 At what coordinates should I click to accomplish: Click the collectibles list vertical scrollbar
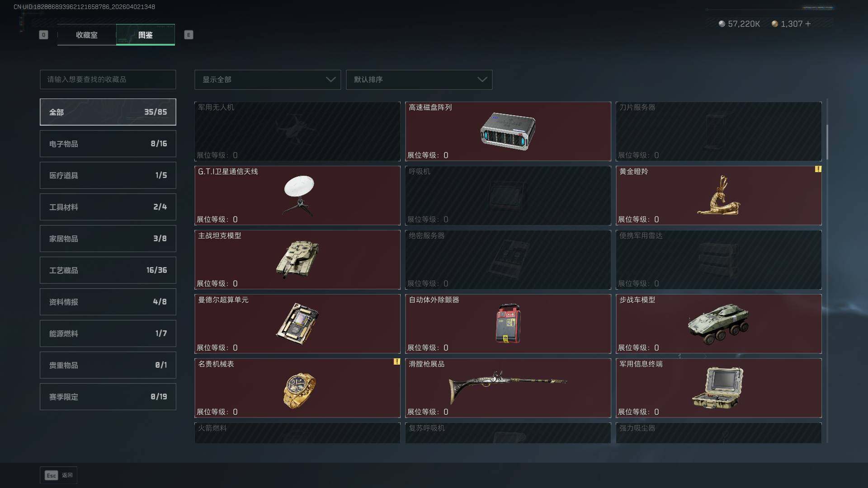pyautogui.click(x=827, y=142)
